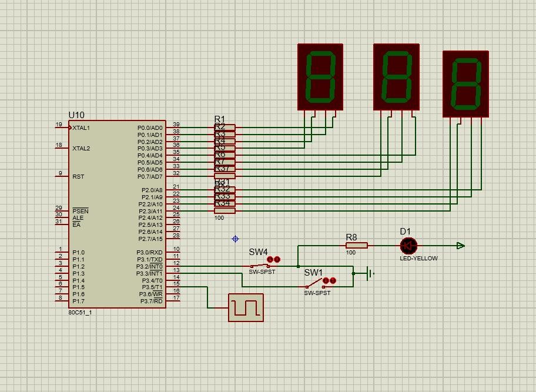Select the middle seven-segment display wired to P0.4-P0.7
The width and height of the screenshot is (536, 392).
coord(396,77)
